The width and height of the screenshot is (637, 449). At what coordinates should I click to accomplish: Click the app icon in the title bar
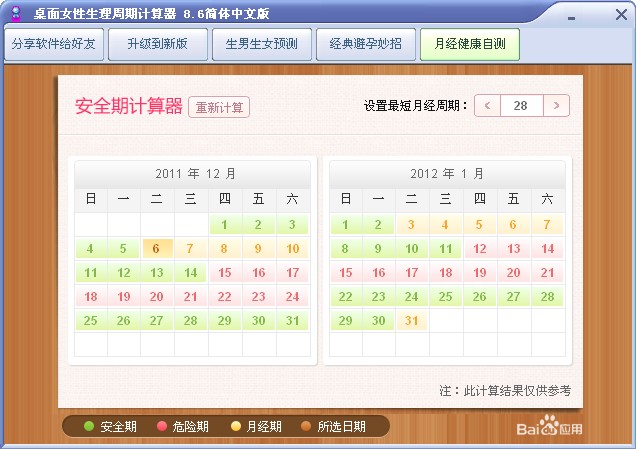point(15,13)
